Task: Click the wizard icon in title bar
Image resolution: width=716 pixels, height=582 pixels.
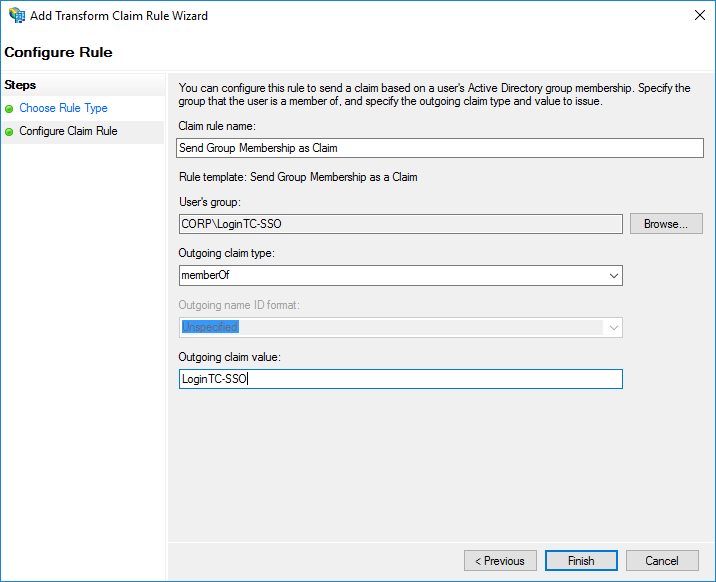Action: point(17,16)
